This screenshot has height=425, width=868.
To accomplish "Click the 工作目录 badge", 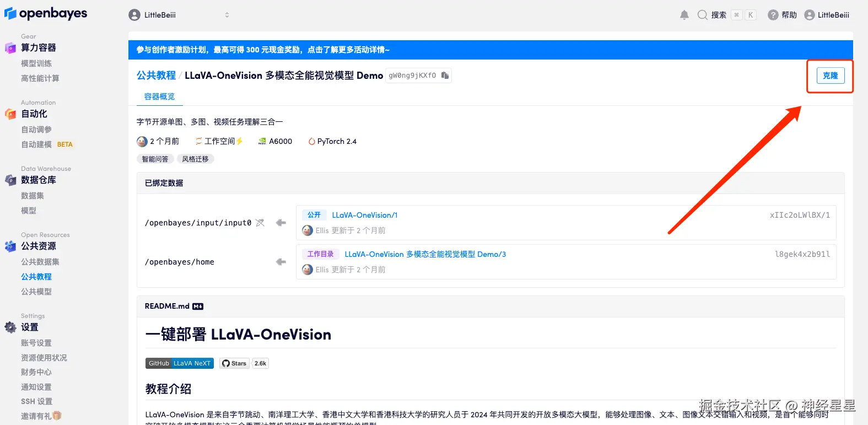I will 321,254.
